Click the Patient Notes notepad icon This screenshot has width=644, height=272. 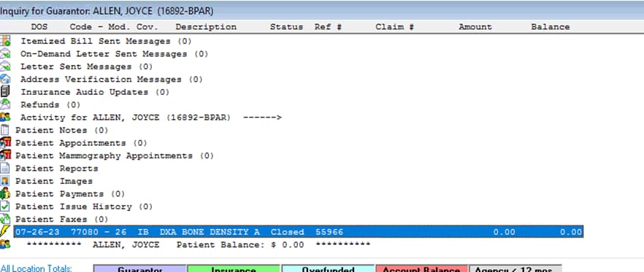point(5,130)
